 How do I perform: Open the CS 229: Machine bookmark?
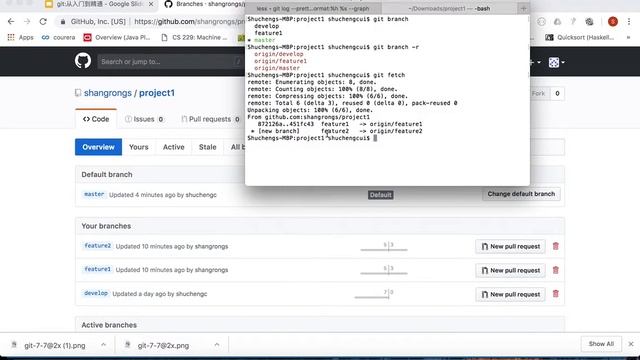click(194, 38)
